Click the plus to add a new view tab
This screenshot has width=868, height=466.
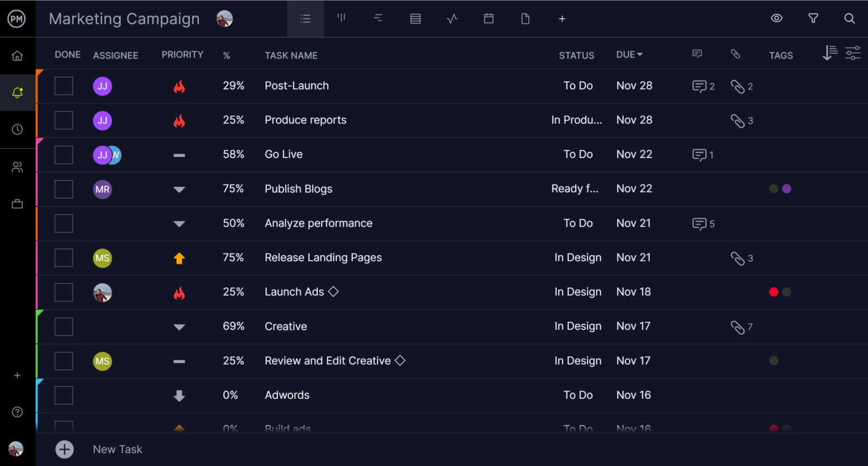pos(562,18)
